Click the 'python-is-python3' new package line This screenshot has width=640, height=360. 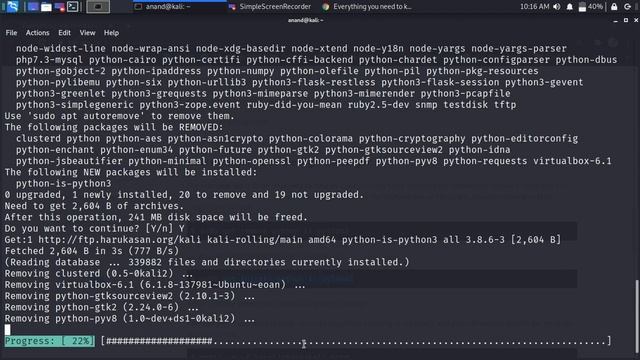coord(63,184)
